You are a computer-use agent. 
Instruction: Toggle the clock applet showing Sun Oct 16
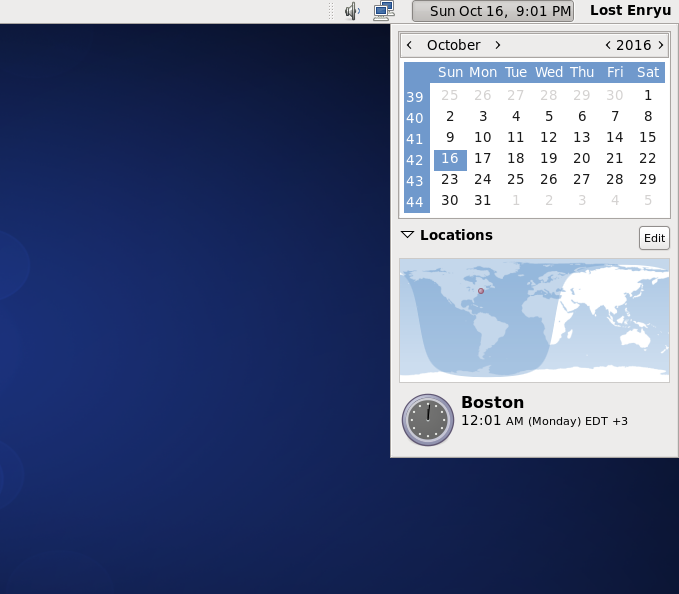point(493,11)
